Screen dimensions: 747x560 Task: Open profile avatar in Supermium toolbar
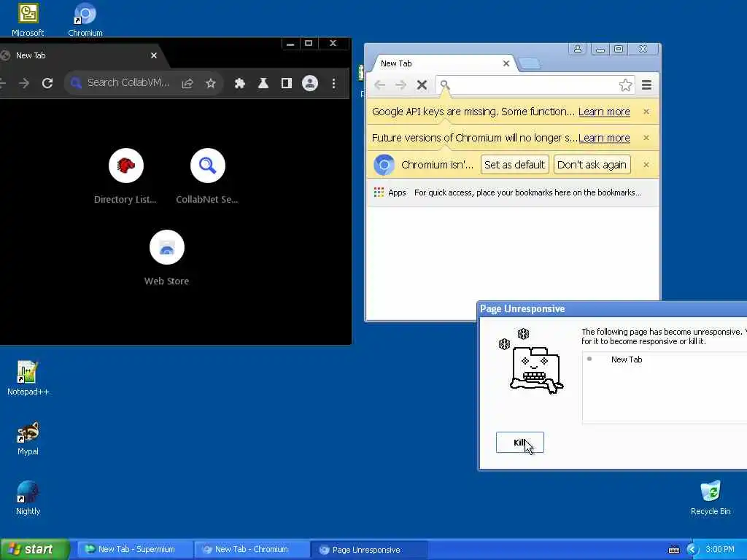point(309,83)
